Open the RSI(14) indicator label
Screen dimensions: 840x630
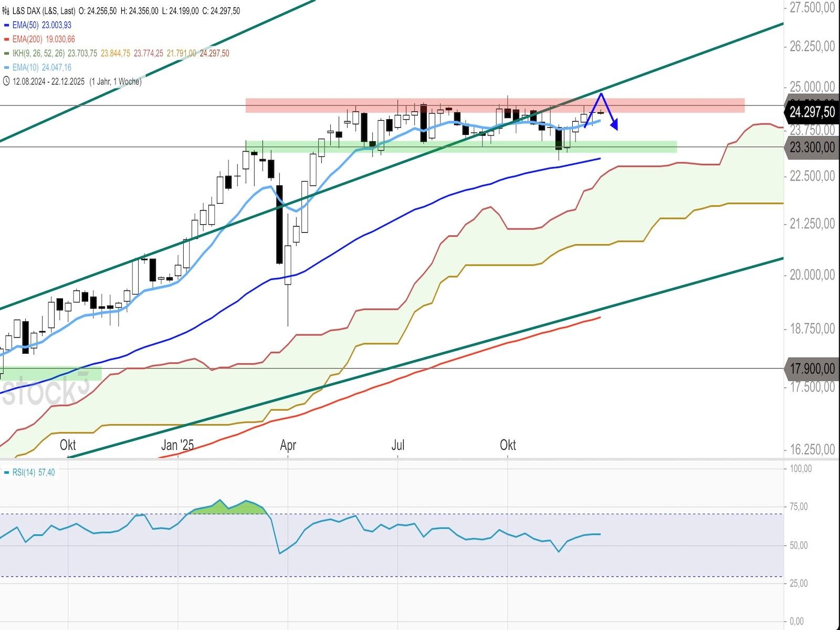click(24, 472)
